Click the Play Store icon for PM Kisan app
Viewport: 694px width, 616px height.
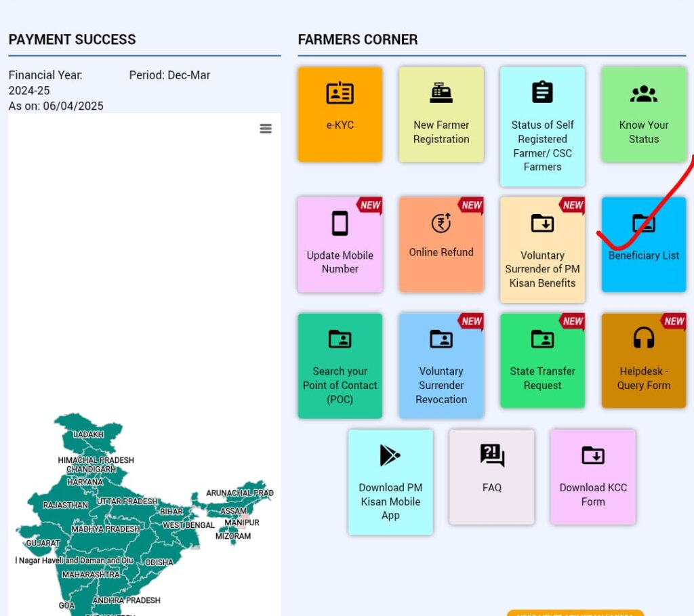(390, 455)
